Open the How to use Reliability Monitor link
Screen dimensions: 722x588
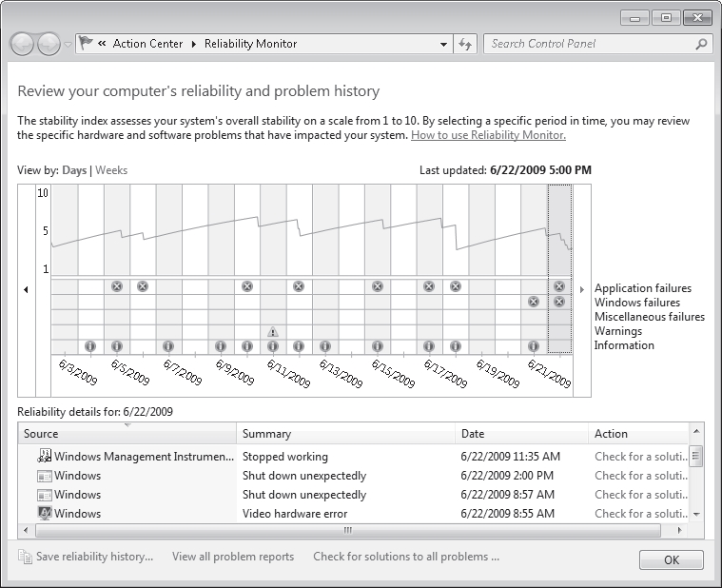click(x=488, y=135)
